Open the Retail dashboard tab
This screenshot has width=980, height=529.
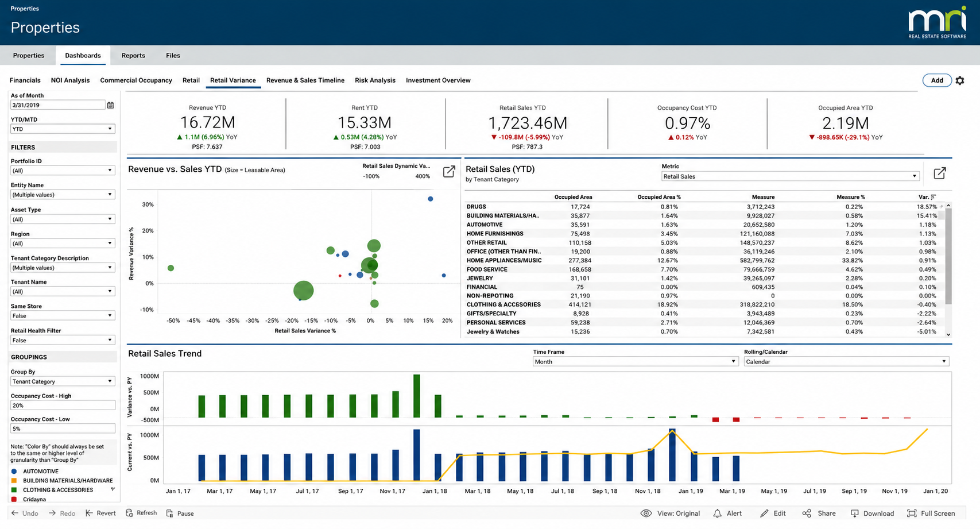click(191, 80)
